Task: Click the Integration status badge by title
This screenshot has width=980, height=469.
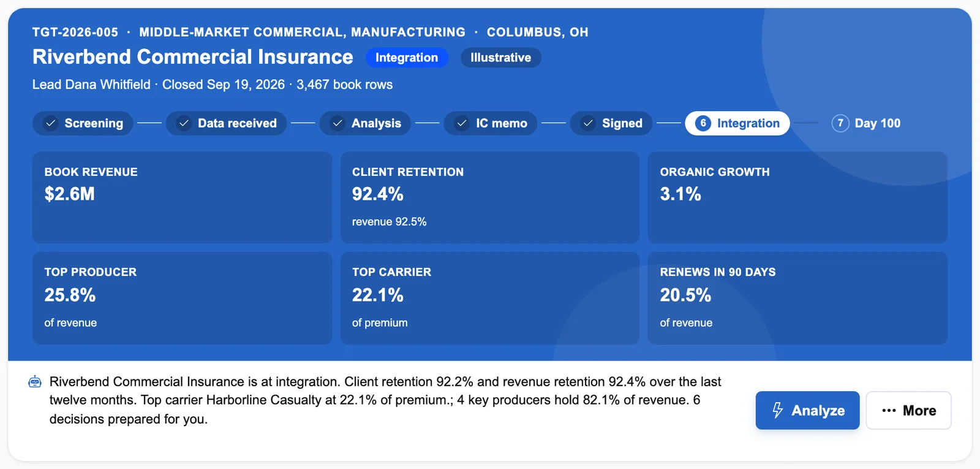Action: (407, 58)
